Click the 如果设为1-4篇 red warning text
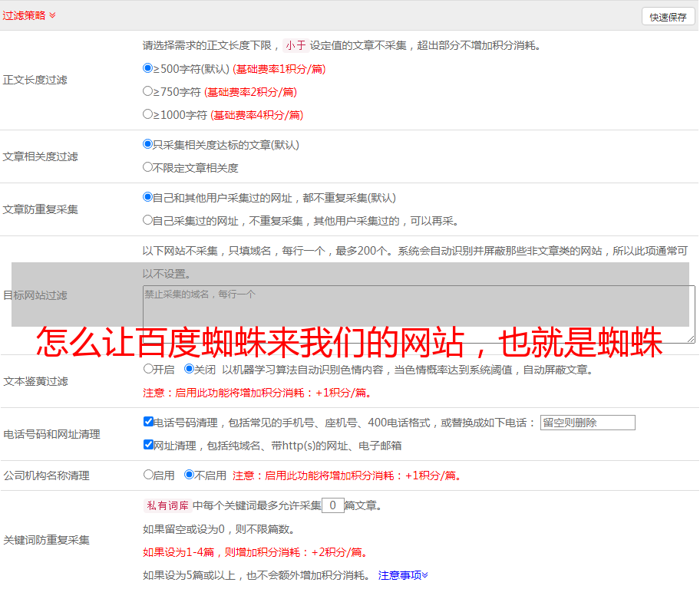700x589 pixels. (x=256, y=552)
